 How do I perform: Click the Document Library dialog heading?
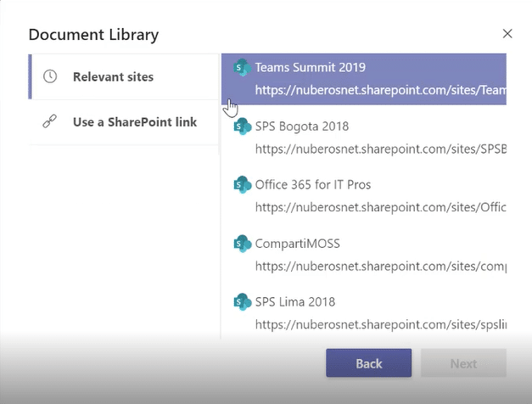click(93, 35)
